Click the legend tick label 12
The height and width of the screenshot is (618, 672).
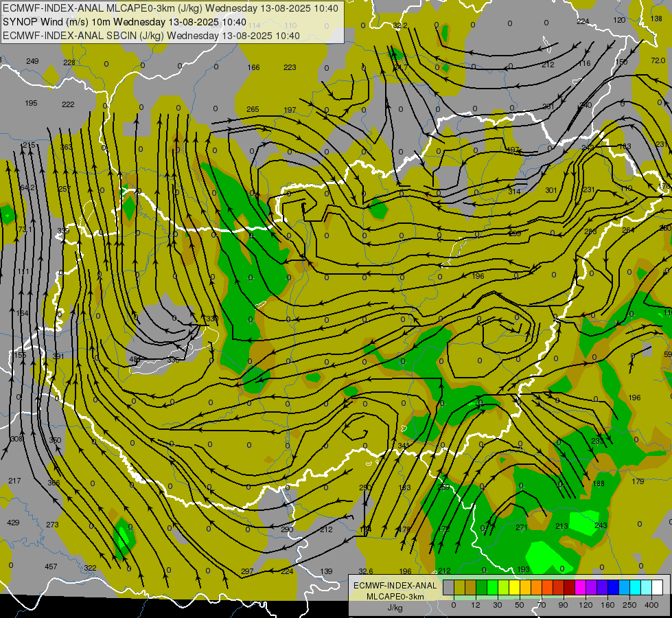(475, 605)
